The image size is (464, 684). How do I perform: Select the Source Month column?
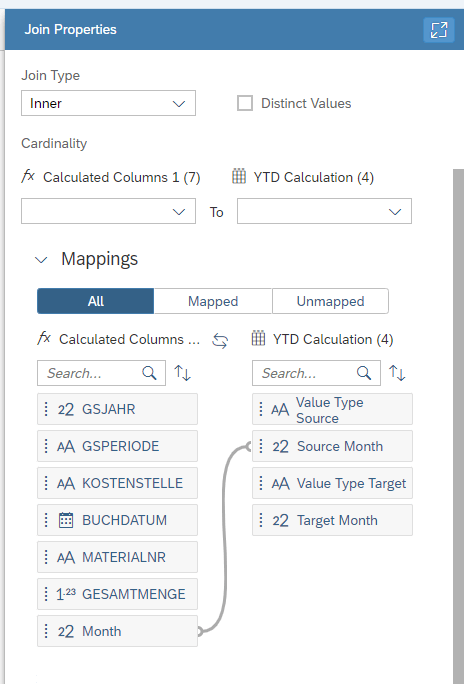click(x=332, y=446)
